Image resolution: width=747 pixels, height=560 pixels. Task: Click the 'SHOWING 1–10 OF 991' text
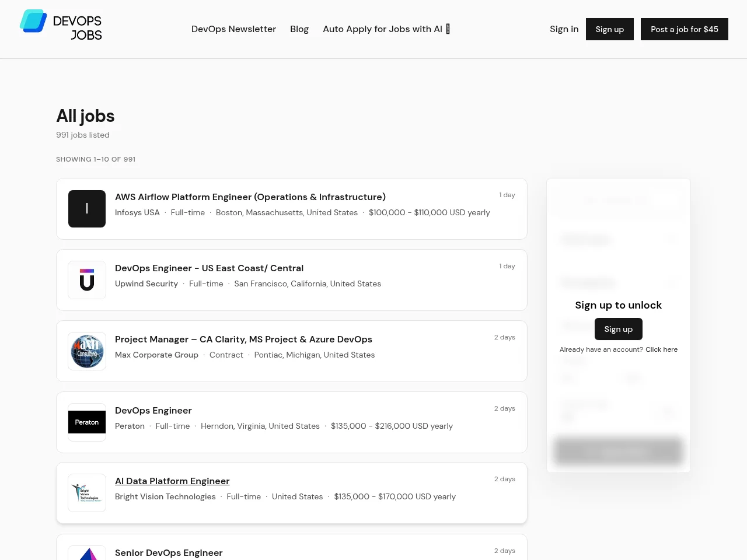[x=96, y=159]
